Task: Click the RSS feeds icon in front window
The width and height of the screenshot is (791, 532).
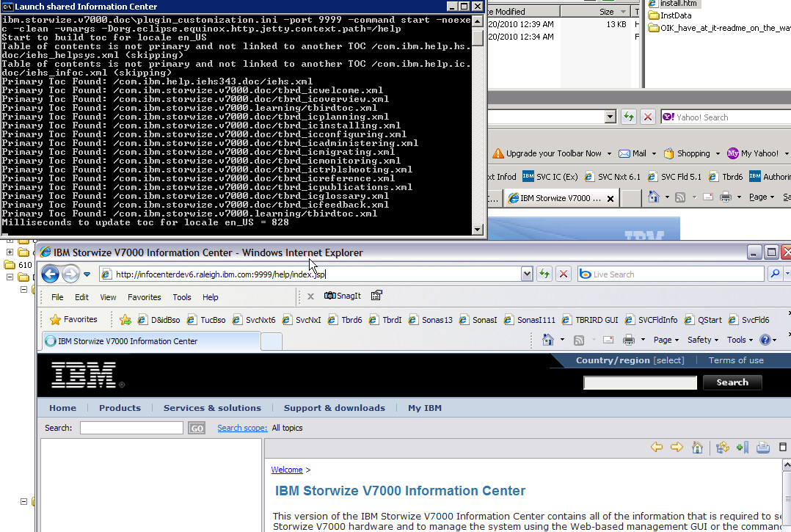Action: (x=579, y=340)
